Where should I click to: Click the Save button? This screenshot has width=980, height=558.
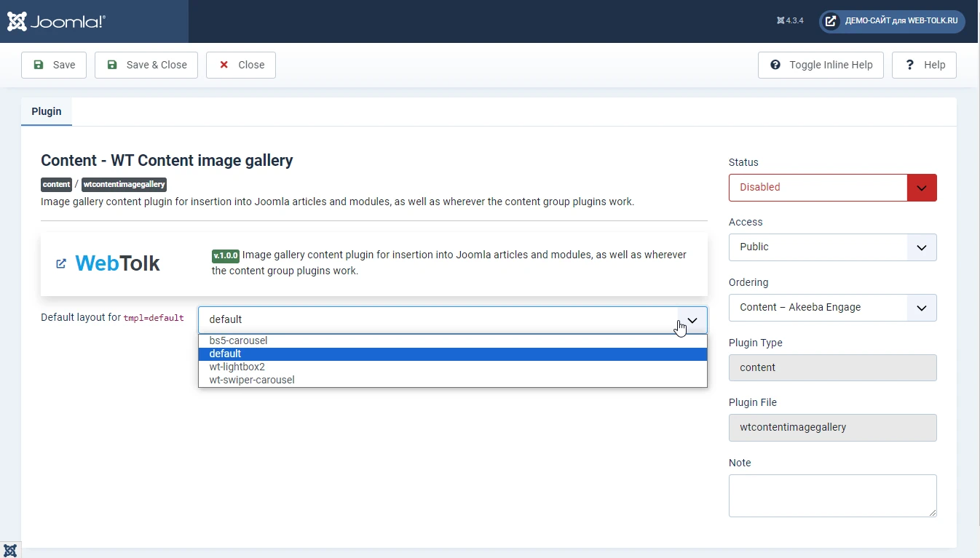click(54, 65)
